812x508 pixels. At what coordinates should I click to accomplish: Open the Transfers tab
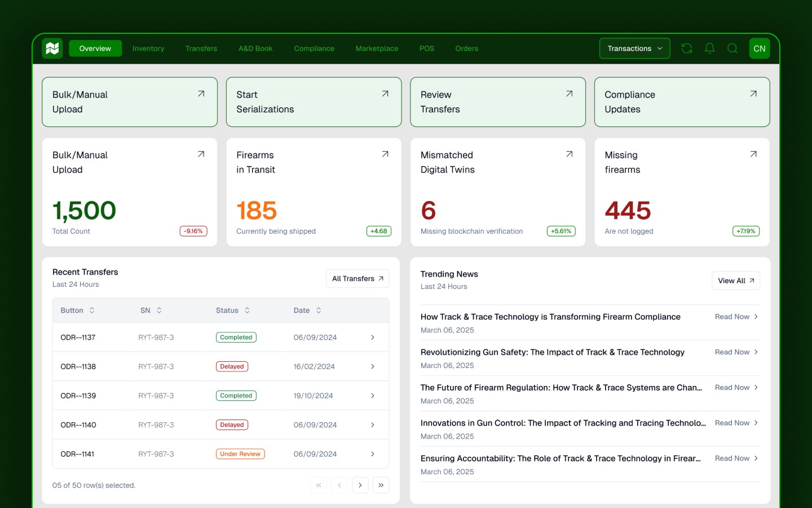coord(201,49)
